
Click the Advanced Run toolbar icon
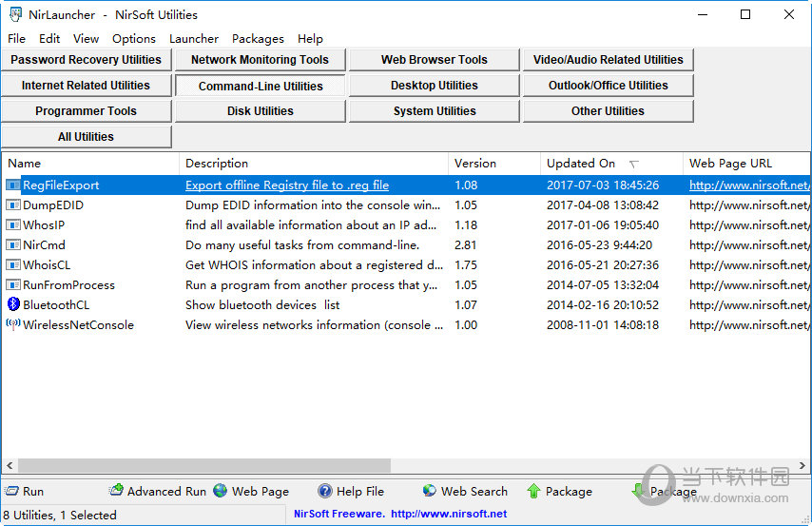click(117, 490)
